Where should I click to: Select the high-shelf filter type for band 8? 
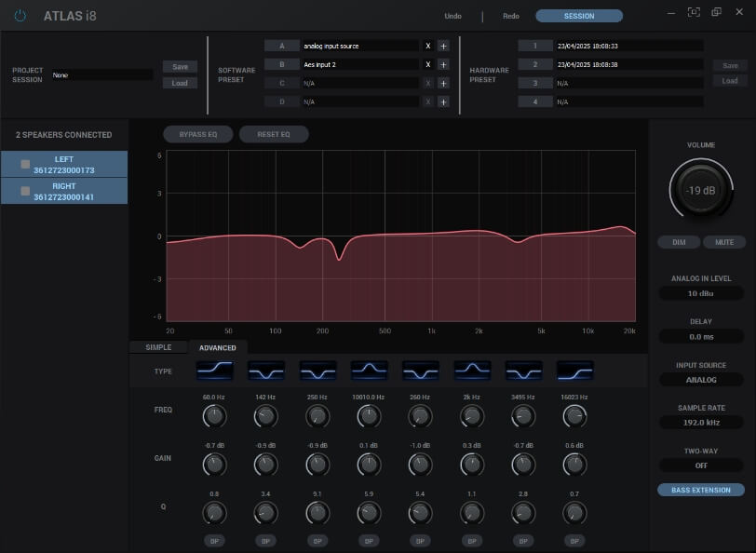point(574,371)
